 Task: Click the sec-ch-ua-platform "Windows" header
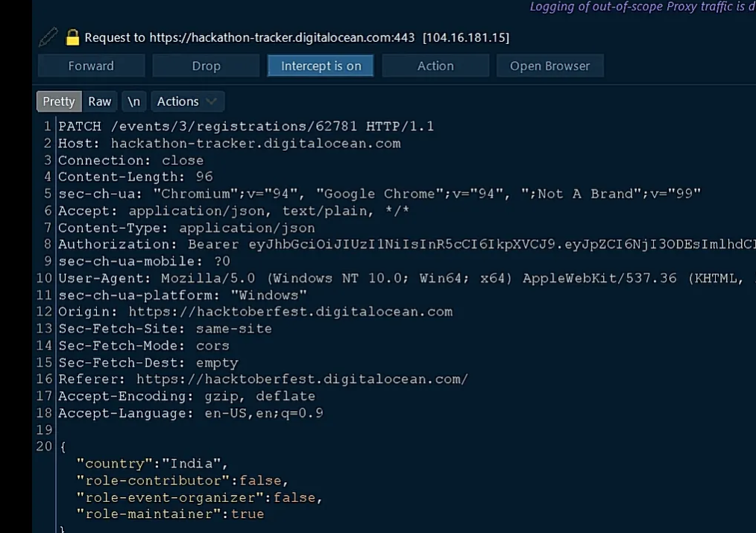[182, 295]
